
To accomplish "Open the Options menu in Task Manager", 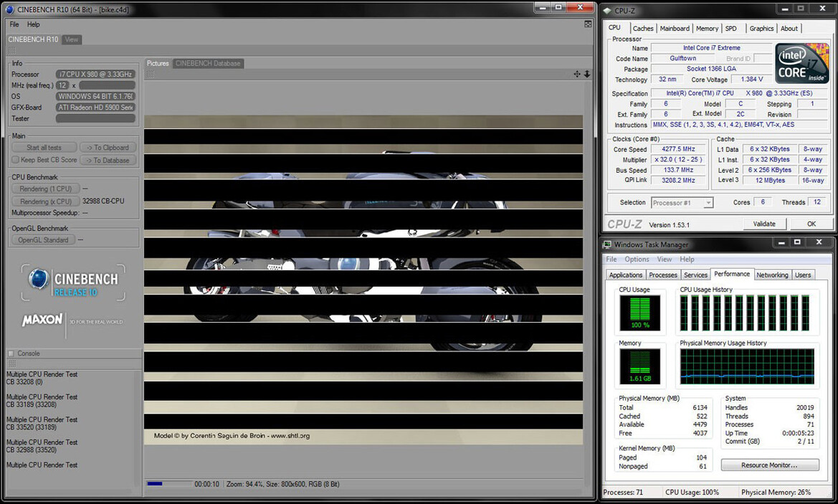I will (x=637, y=260).
